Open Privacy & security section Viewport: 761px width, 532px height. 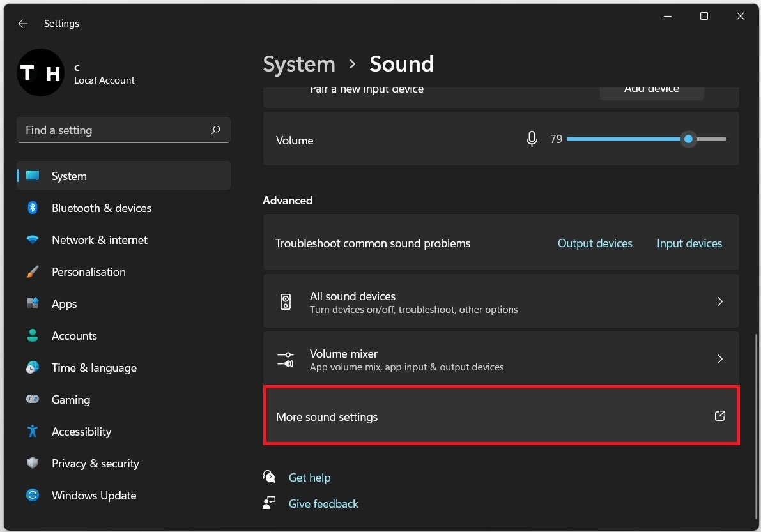click(95, 464)
